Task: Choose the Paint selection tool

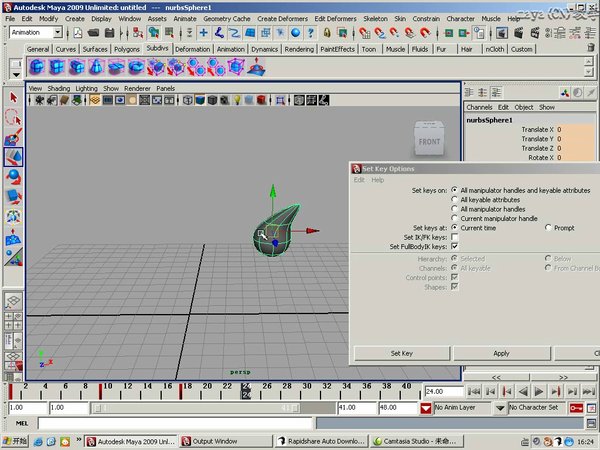Action: pyautogui.click(x=13, y=137)
